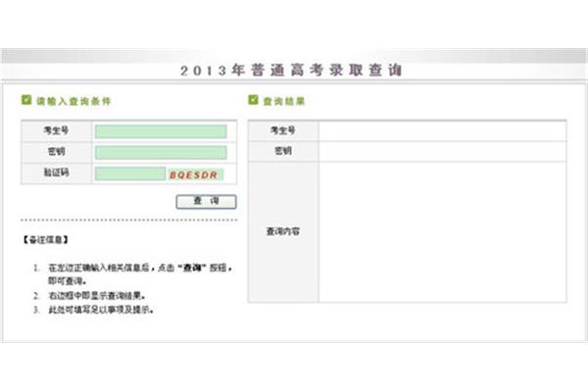Select the 2013年普通高考录取查询 page title

click(291, 71)
